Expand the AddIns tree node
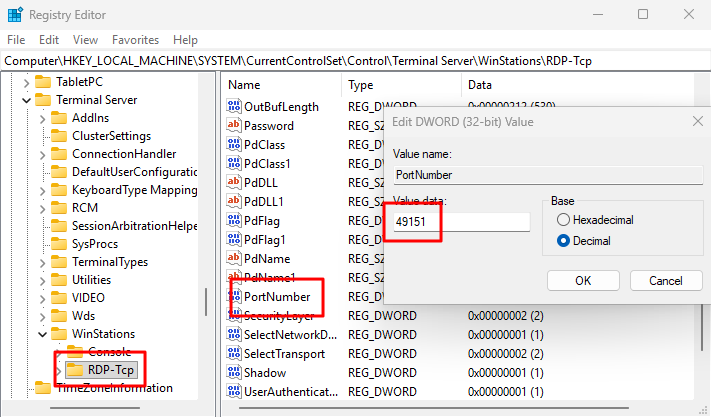 coord(42,118)
